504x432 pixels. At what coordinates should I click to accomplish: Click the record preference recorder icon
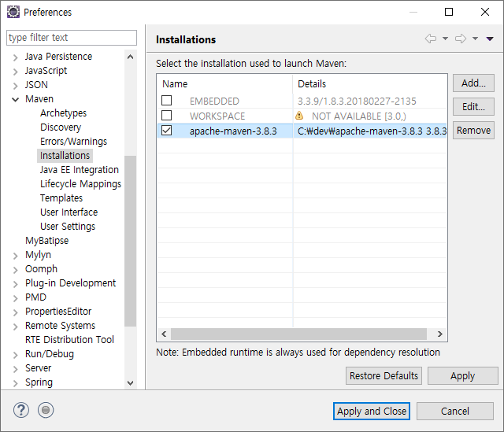coord(46,410)
